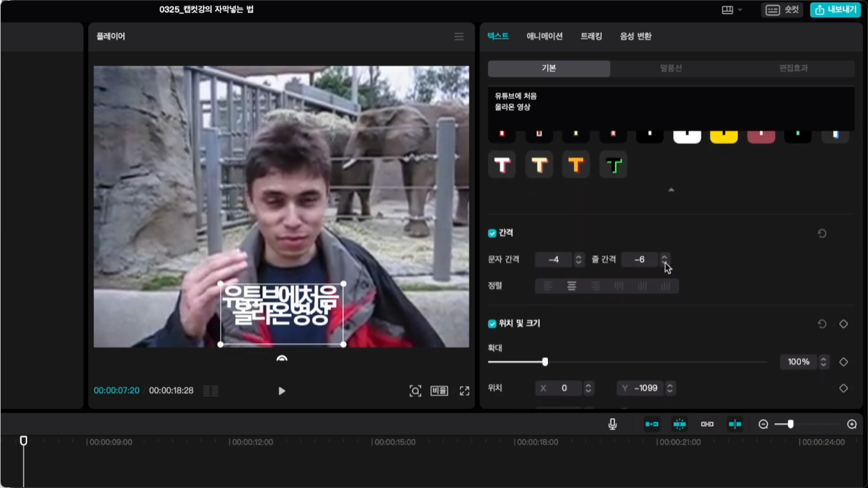This screenshot has width=868, height=488.
Task: Select the 기본 sub-tab
Action: point(549,68)
